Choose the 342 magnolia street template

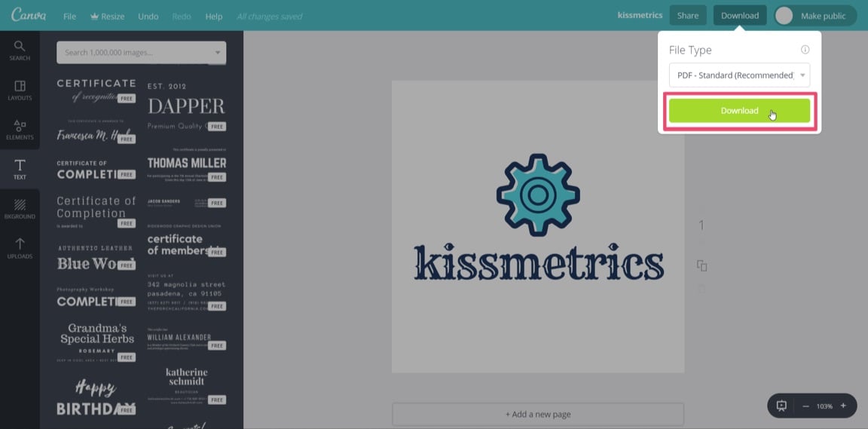[x=186, y=292]
